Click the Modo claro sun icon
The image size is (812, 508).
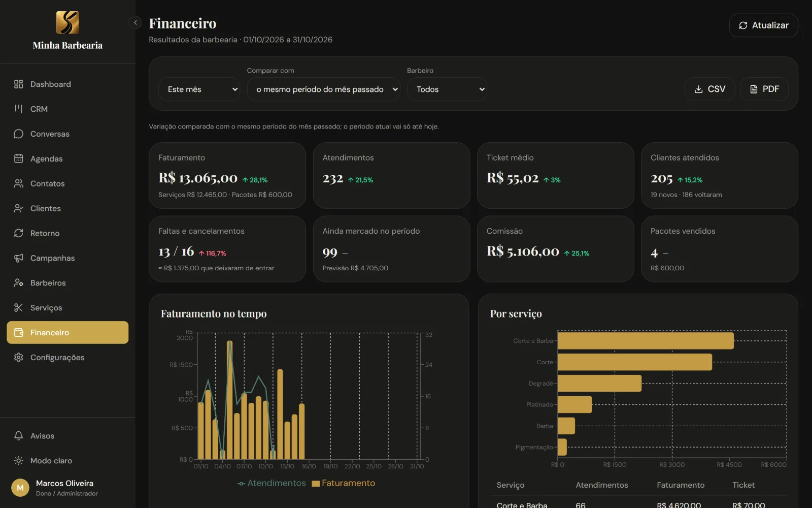[19, 461]
